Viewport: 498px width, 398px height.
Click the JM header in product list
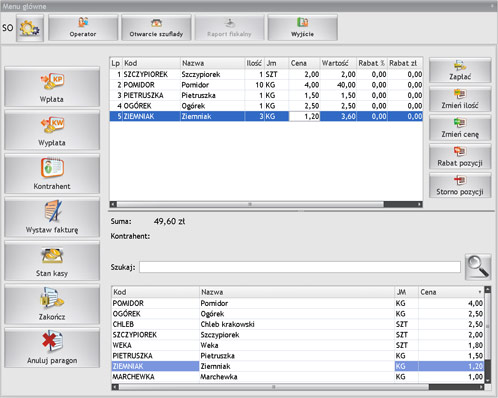point(406,292)
